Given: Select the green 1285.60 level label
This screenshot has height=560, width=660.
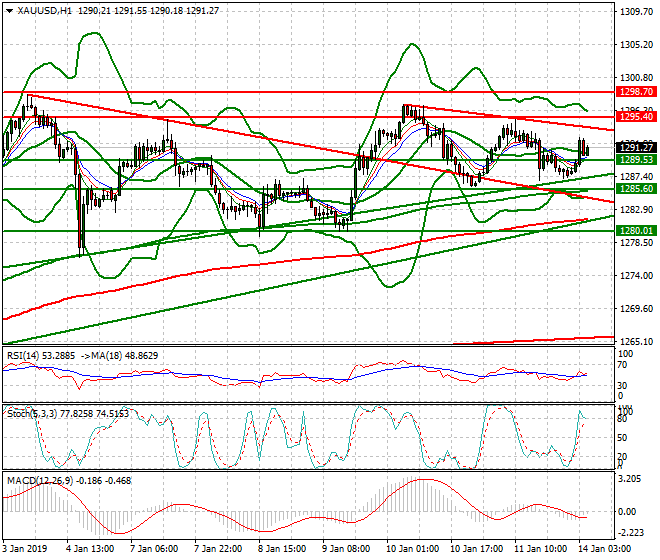Looking at the screenshot, I should [x=636, y=189].
